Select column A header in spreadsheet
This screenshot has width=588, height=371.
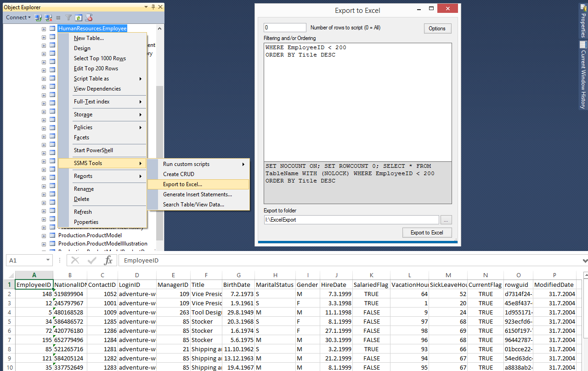[34, 275]
